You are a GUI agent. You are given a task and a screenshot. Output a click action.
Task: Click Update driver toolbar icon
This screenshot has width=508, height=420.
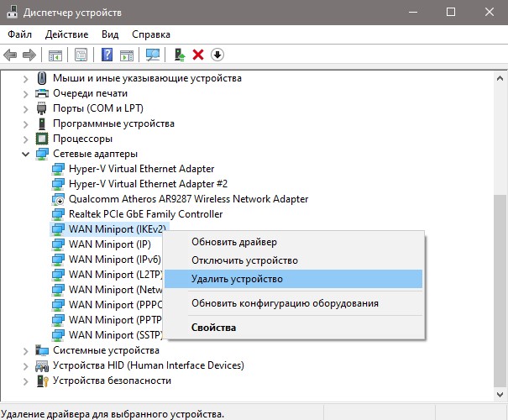179,55
